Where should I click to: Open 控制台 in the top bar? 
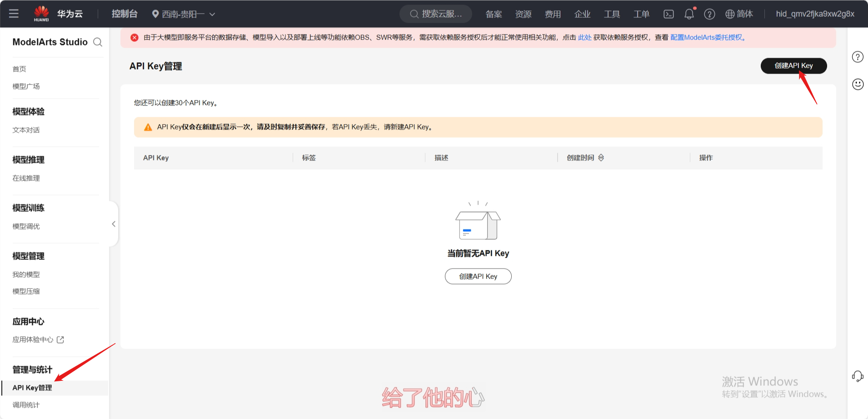point(125,14)
